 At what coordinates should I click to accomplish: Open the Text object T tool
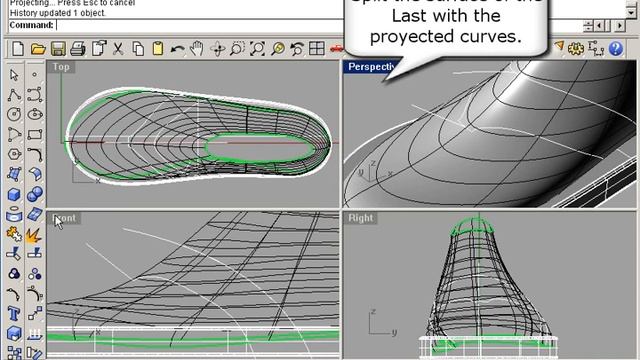tap(14, 314)
